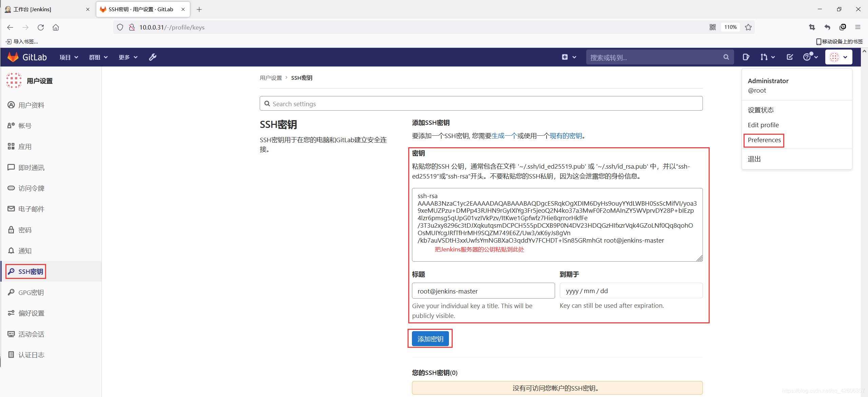Open the help question mark menu
Screen dimensions: 868x397
[x=810, y=57]
